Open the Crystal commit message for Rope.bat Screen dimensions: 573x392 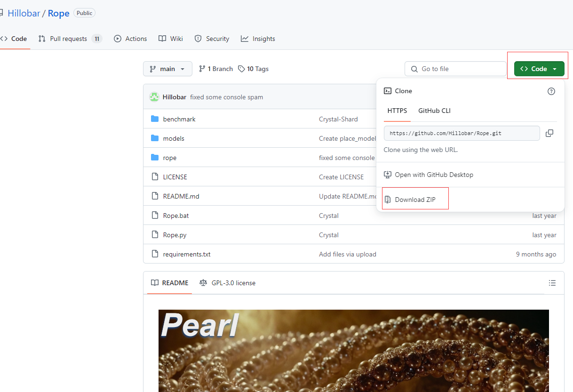329,216
